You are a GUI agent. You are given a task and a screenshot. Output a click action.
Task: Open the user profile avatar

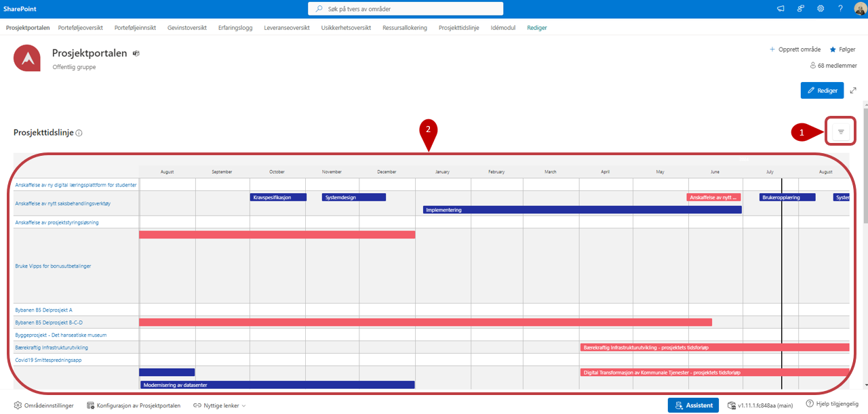(x=859, y=9)
